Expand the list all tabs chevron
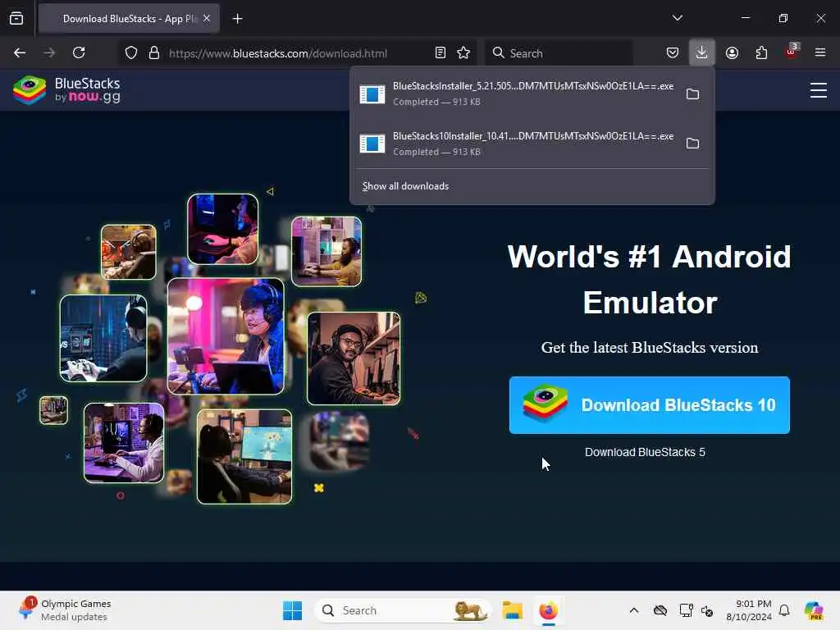The width and height of the screenshot is (840, 630). point(677,18)
